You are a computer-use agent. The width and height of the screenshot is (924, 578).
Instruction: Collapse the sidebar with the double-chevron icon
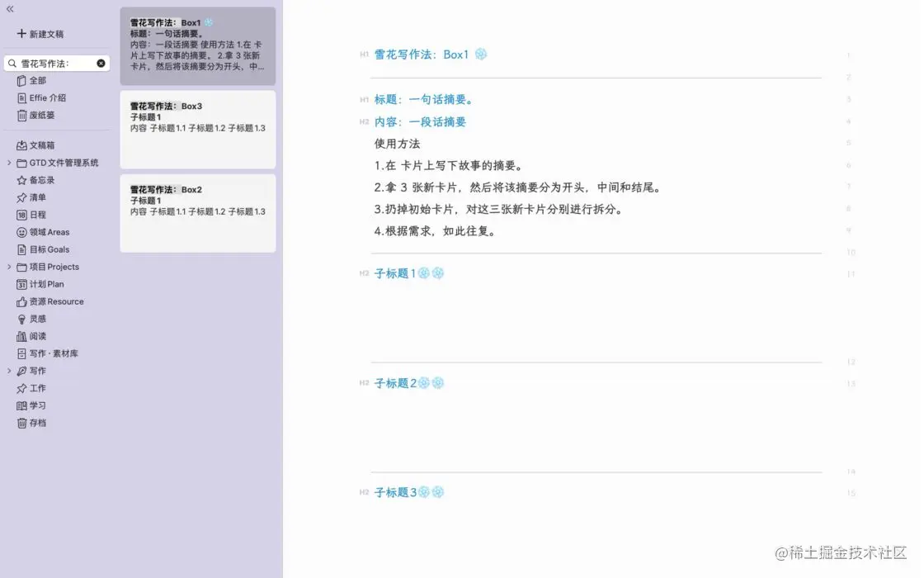(10, 9)
